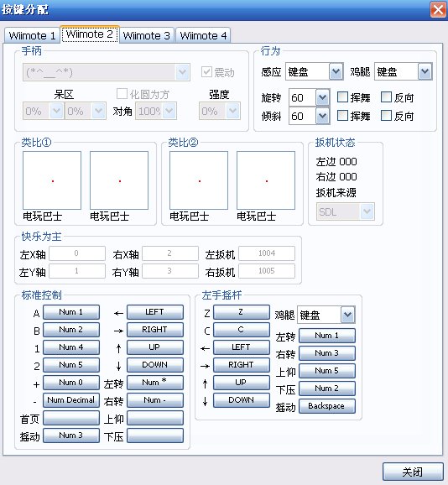Click the 下压 Num 2 mapping in 左手摇杆

(327, 389)
